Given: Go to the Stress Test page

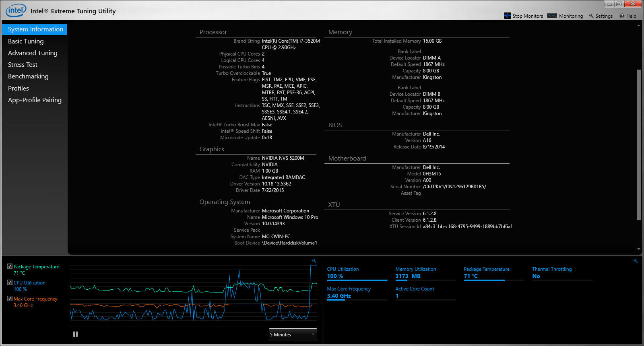Looking at the screenshot, I should tap(23, 65).
